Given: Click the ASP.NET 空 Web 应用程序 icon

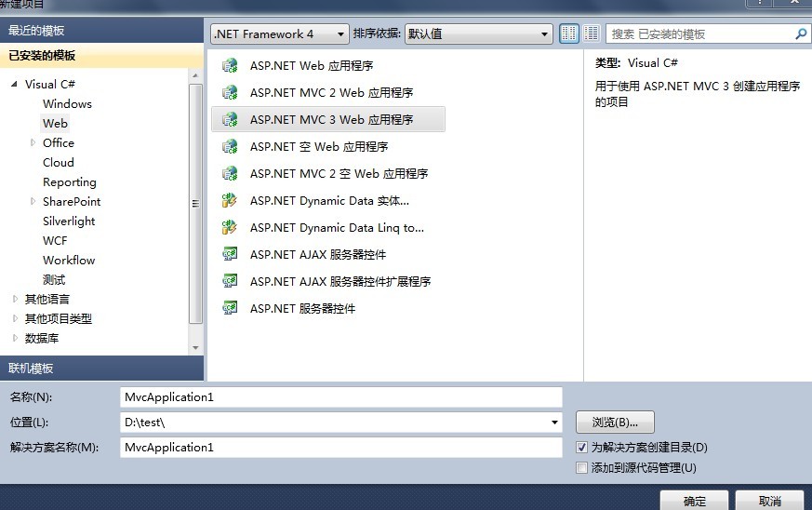Looking at the screenshot, I should coord(230,147).
